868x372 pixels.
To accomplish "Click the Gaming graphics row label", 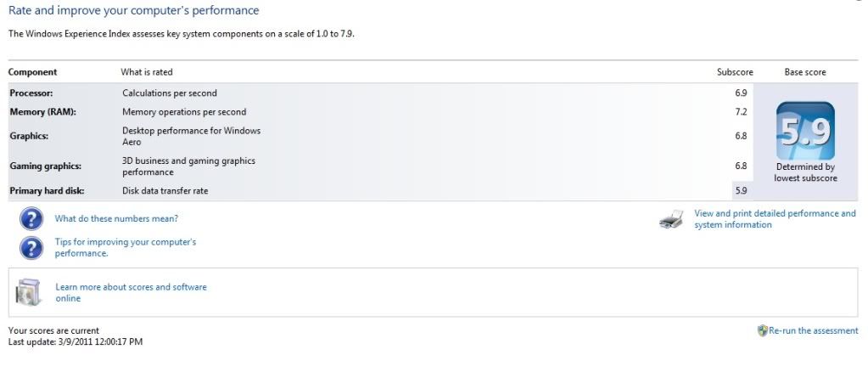I will [45, 166].
